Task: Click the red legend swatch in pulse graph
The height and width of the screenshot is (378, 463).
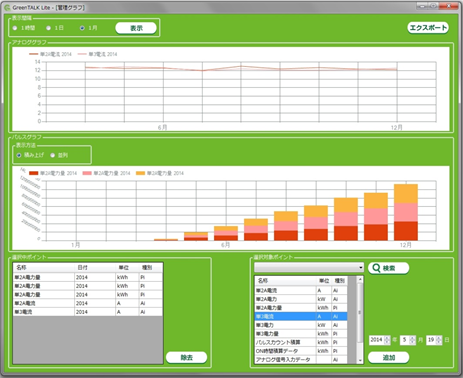Action: tap(34, 173)
